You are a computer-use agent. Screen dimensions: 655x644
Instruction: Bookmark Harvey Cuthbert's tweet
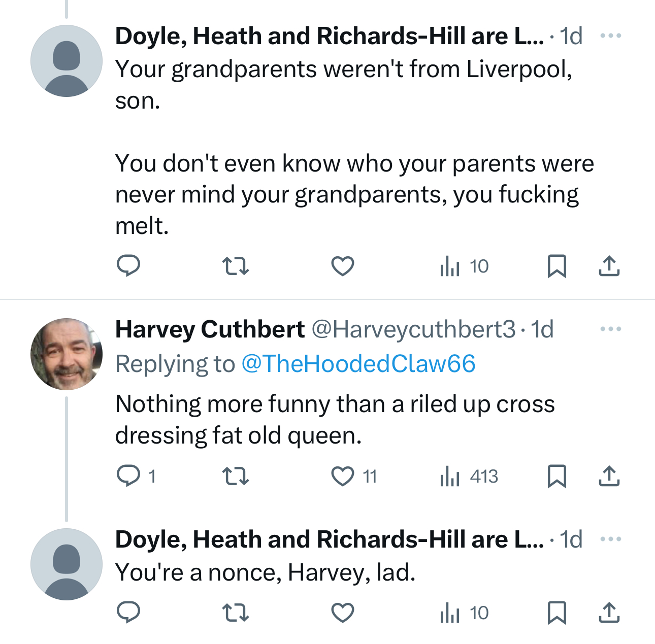click(557, 476)
